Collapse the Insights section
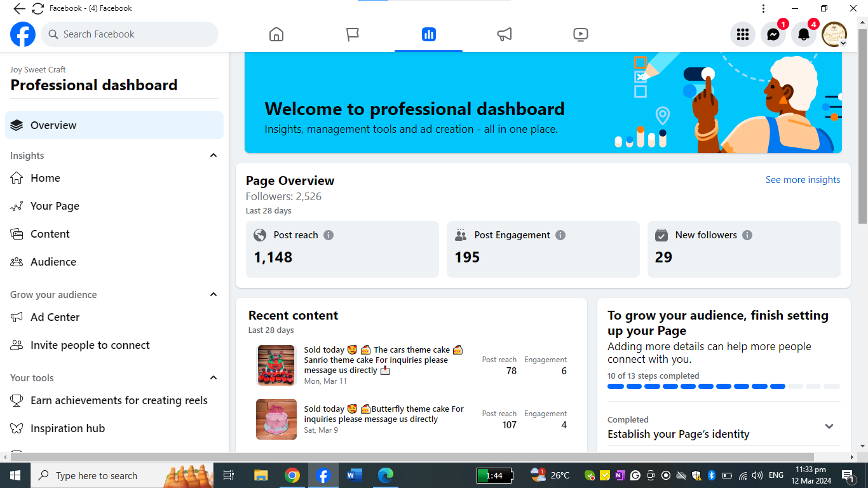The image size is (868, 488). 214,156
